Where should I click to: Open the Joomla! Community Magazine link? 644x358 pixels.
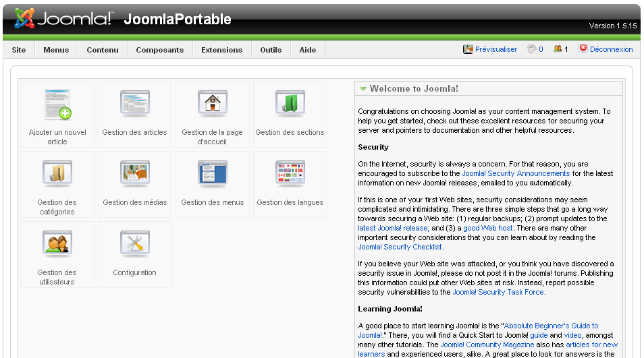pyautogui.click(x=487, y=345)
